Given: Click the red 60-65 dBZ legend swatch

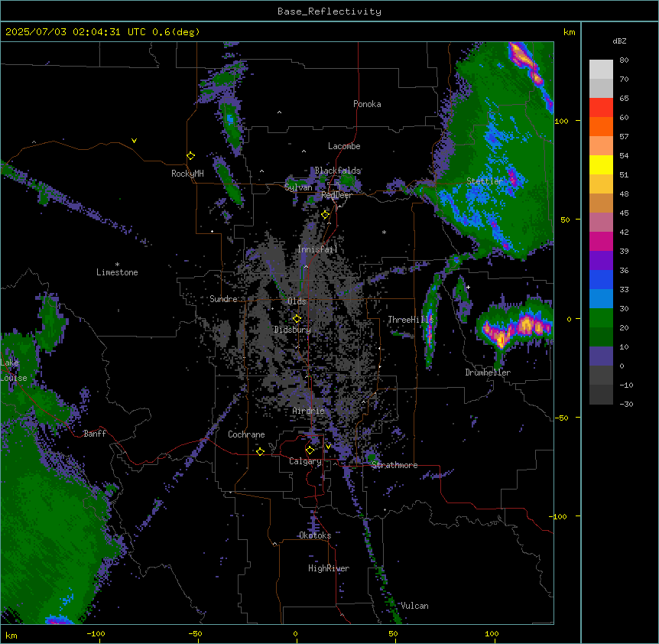Looking at the screenshot, I should 601,108.
